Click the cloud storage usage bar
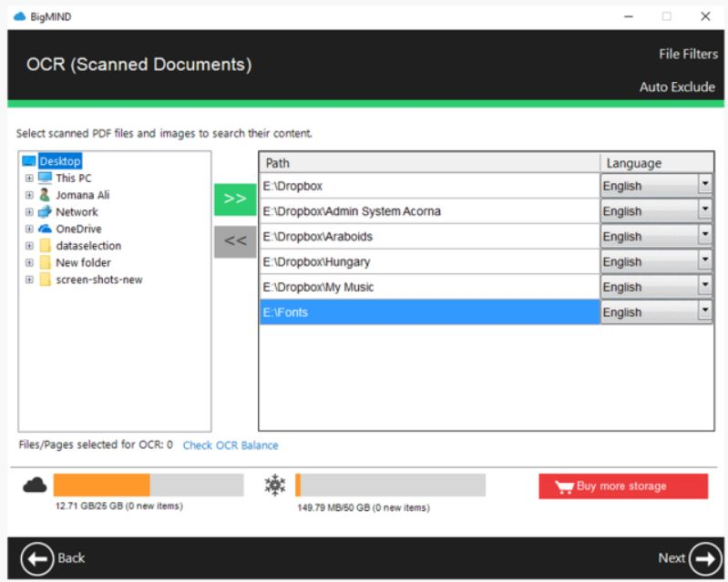728x582 pixels. click(x=149, y=485)
